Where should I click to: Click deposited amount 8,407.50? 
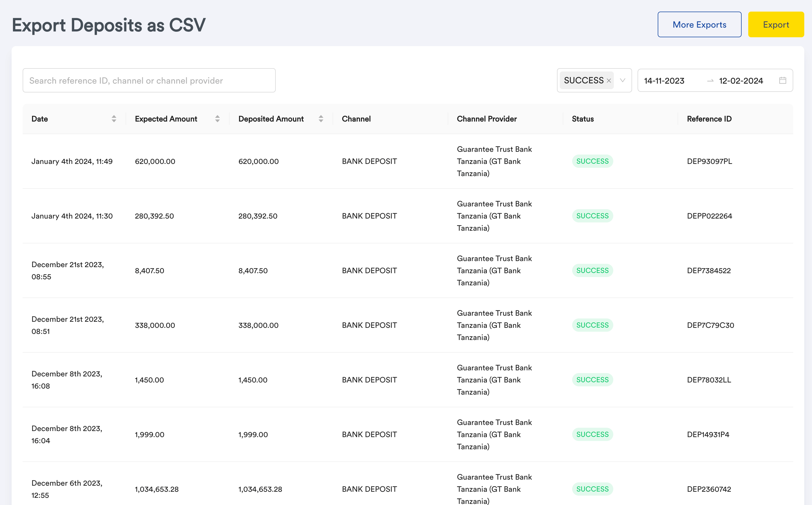click(253, 270)
